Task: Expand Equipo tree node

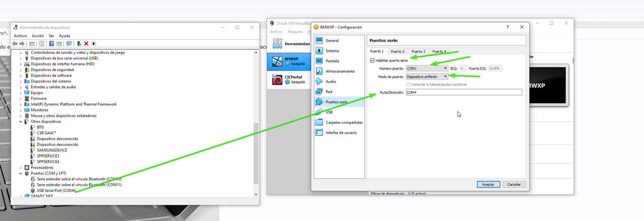Action: point(21,93)
